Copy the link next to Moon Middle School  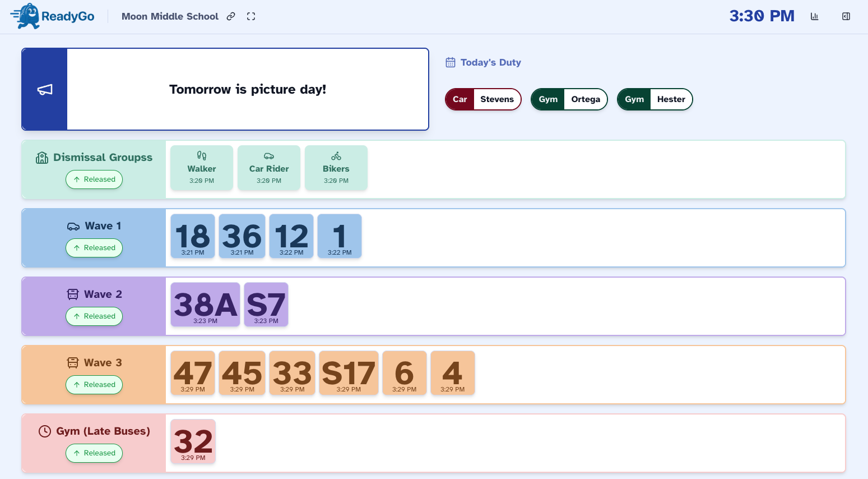231,16
